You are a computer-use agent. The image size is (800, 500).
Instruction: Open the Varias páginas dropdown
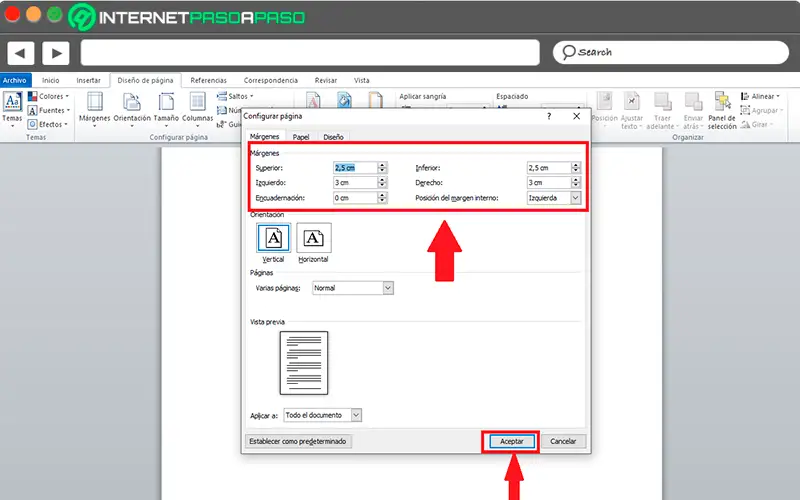pyautogui.click(x=353, y=288)
